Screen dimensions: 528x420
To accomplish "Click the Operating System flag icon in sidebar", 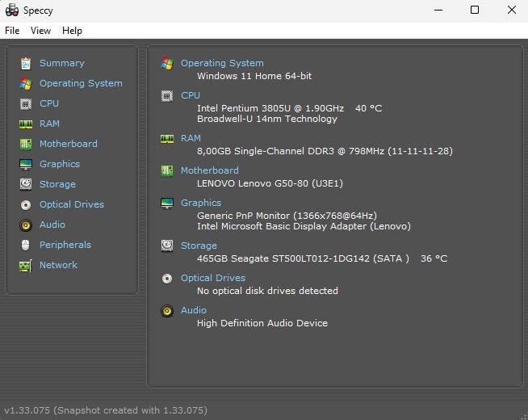I will [26, 83].
